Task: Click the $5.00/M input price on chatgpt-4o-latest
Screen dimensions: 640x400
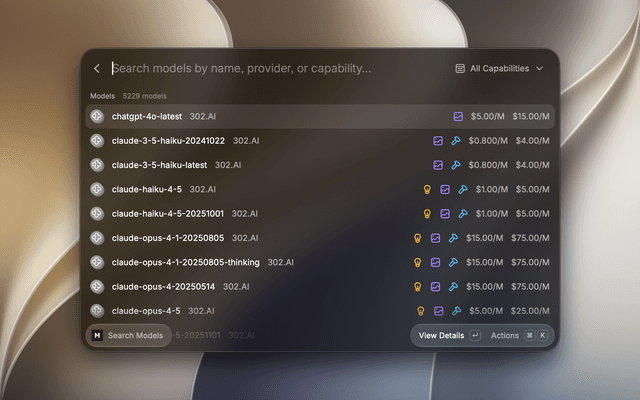Action: [487, 116]
